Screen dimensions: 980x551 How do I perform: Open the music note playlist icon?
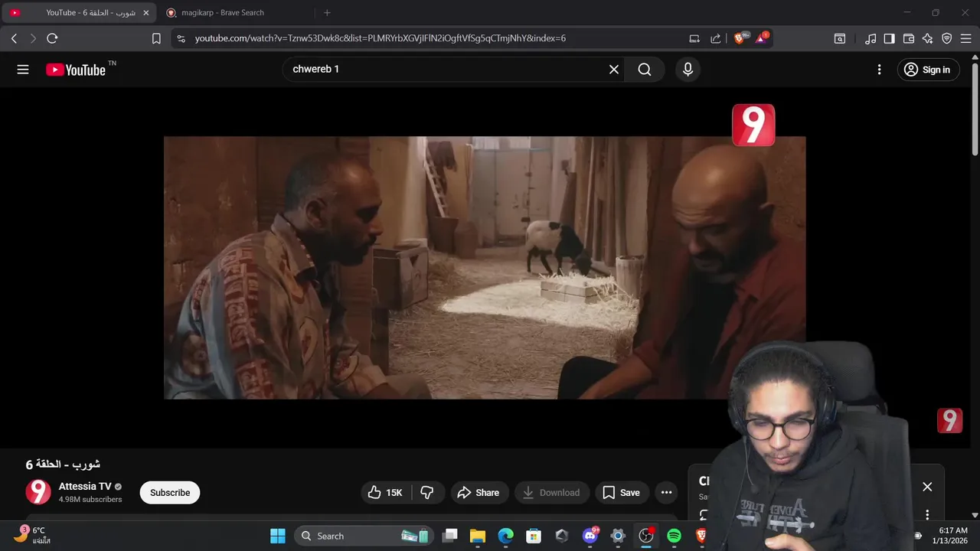[871, 38]
